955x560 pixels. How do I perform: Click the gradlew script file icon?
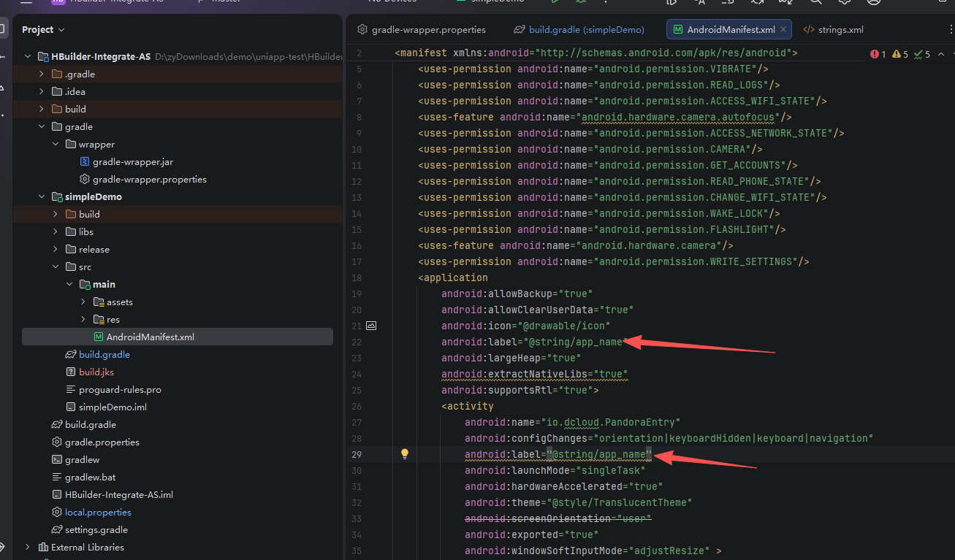pos(57,459)
